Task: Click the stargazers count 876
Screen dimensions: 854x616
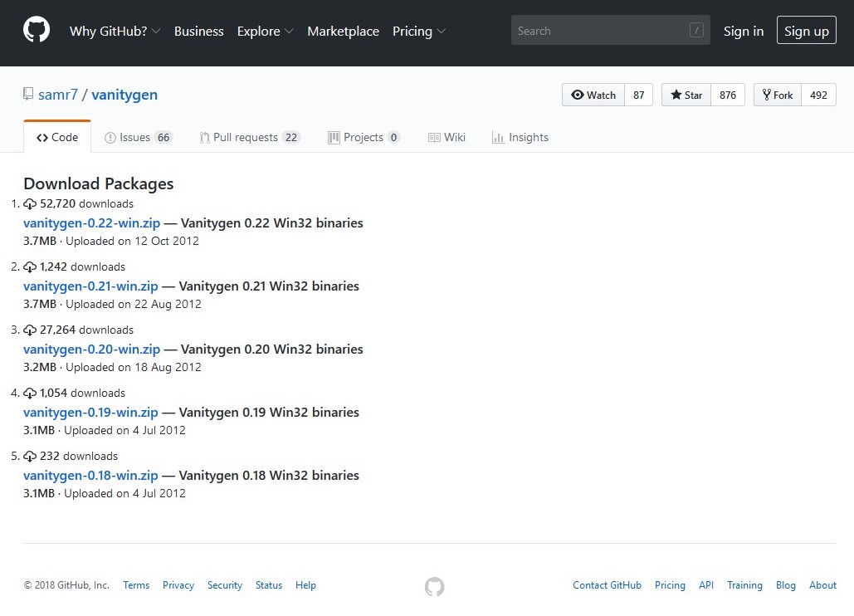Action: coord(728,95)
